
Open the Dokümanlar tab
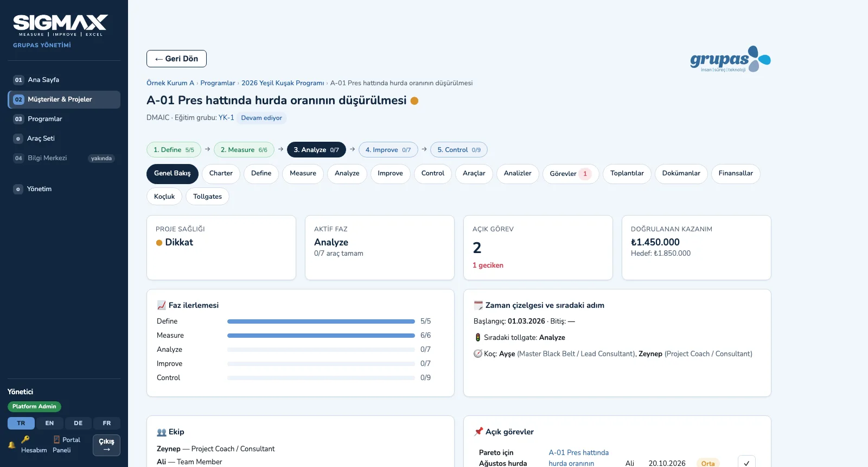(x=681, y=174)
